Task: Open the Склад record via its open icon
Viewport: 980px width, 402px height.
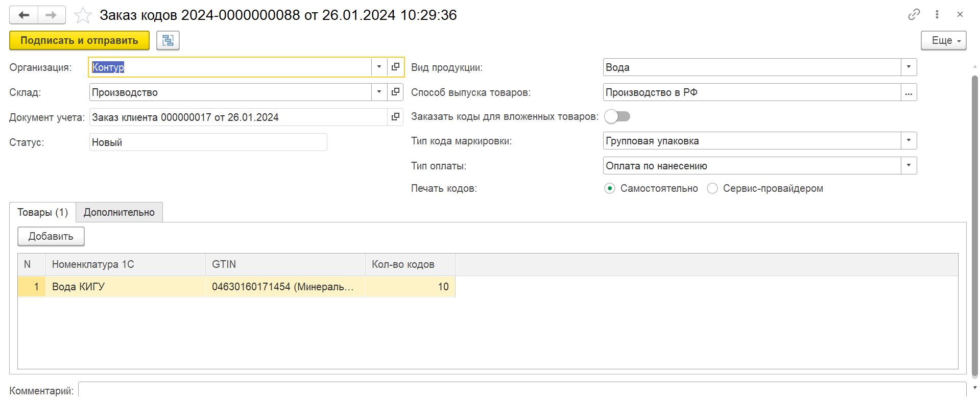Action: (395, 92)
